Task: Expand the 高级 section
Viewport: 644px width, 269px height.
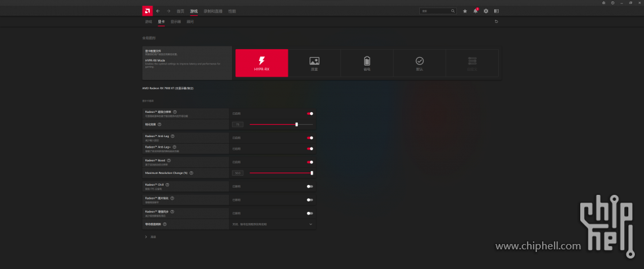Action: (x=150, y=237)
